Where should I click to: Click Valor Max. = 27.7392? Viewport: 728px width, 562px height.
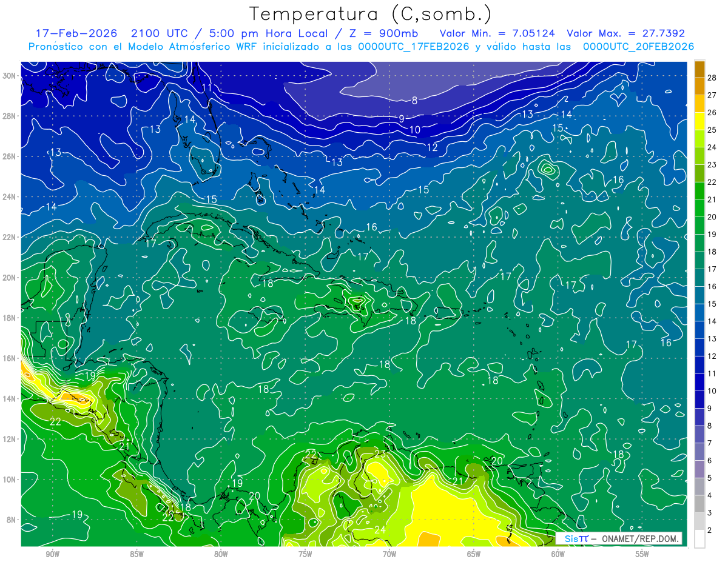(625, 33)
